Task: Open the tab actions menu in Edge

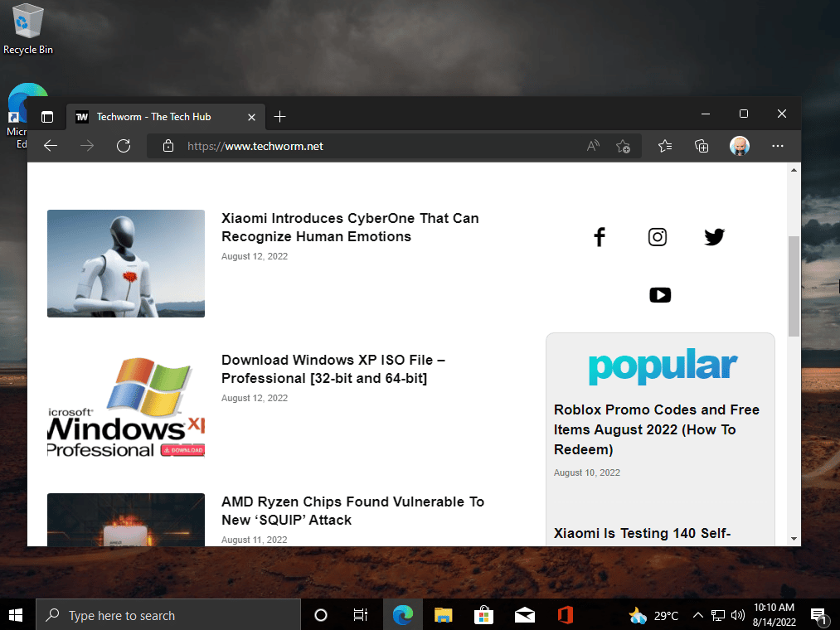Action: [x=47, y=117]
